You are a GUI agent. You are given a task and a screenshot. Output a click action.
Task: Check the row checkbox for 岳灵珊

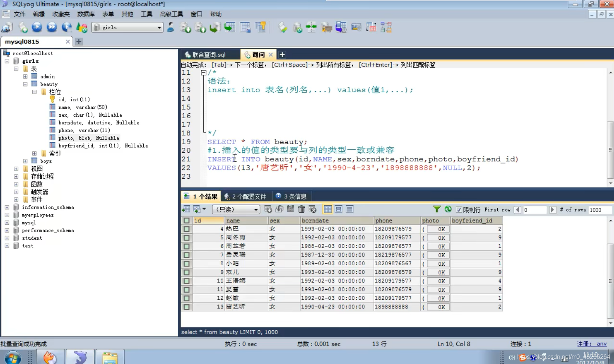pos(187,255)
